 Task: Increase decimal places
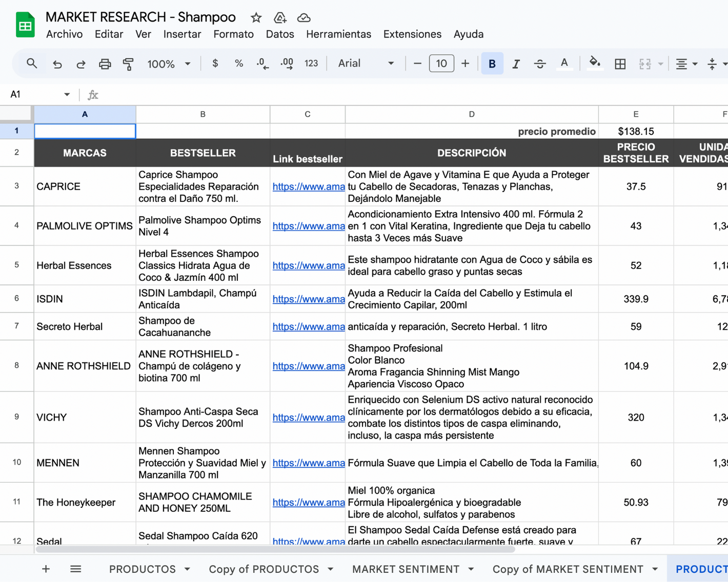pyautogui.click(x=287, y=64)
